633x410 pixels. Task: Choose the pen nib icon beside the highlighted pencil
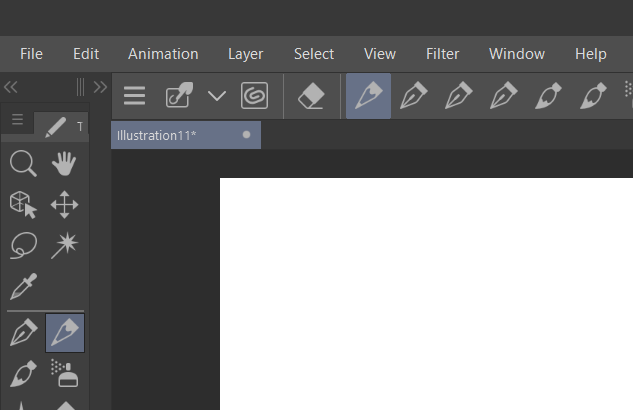click(x=414, y=95)
